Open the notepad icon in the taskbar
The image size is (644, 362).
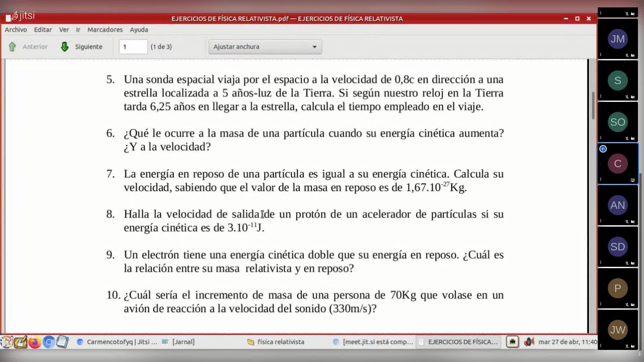62,342
